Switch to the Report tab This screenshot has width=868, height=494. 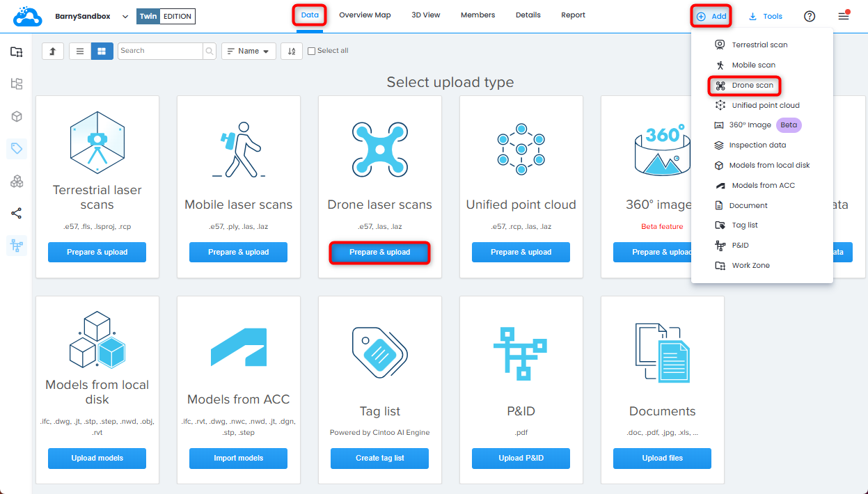(574, 15)
